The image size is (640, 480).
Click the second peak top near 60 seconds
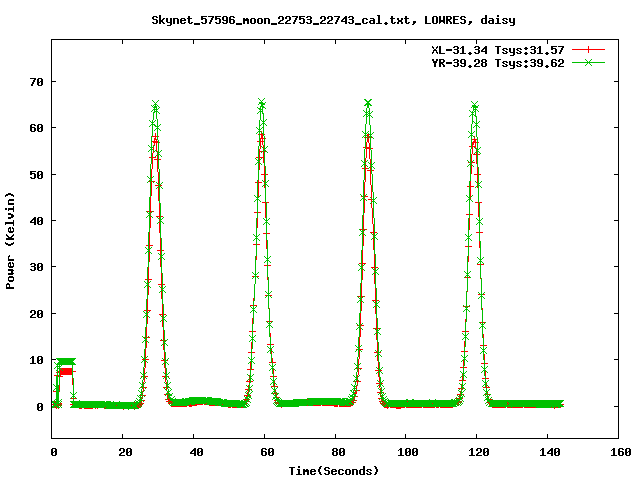click(262, 103)
